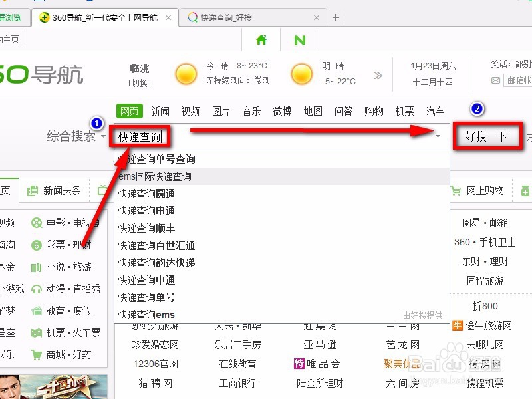The width and height of the screenshot is (532, 399).
Task: Select the 视频 search category
Action: coord(190,111)
